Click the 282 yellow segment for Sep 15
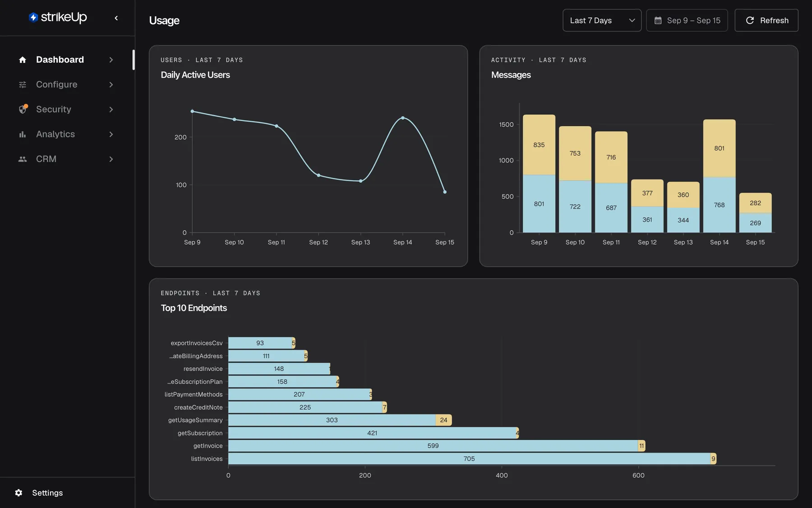 click(x=755, y=203)
